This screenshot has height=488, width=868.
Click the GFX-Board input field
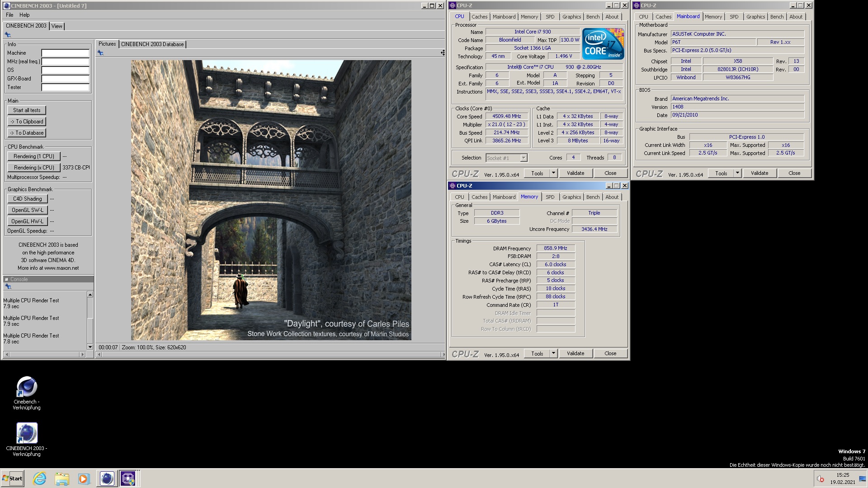tap(66, 79)
